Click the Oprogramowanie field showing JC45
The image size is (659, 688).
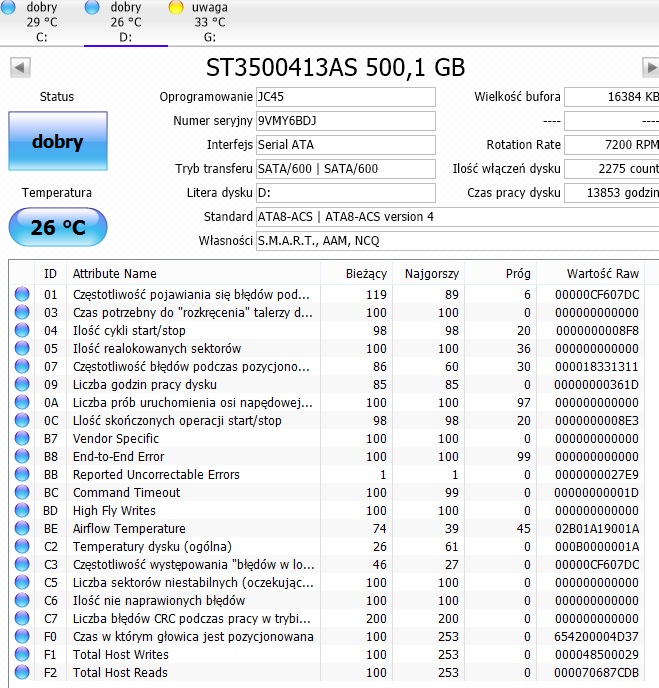[346, 97]
